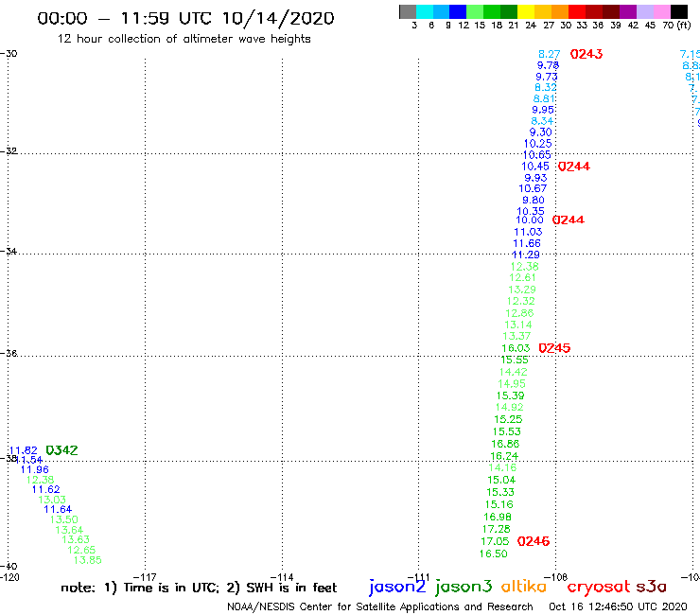Click the -114 longitude axis label

pyautogui.click(x=282, y=577)
